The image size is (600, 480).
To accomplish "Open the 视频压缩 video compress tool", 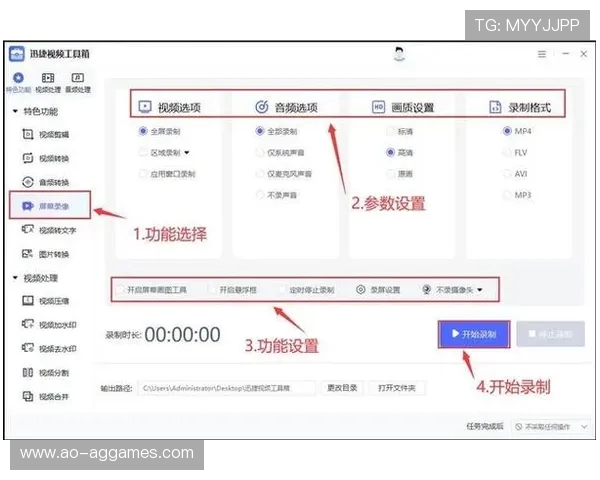I will (x=53, y=301).
